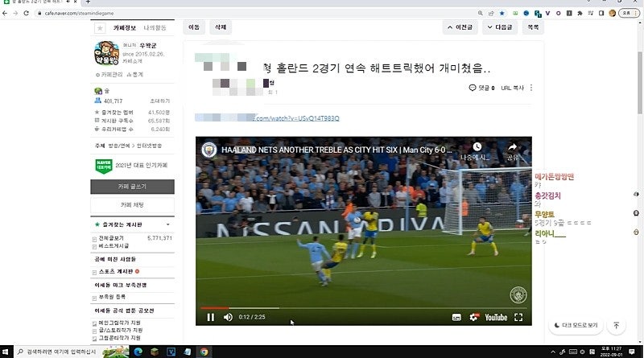Click Chrome icon in the taskbar

click(204, 352)
